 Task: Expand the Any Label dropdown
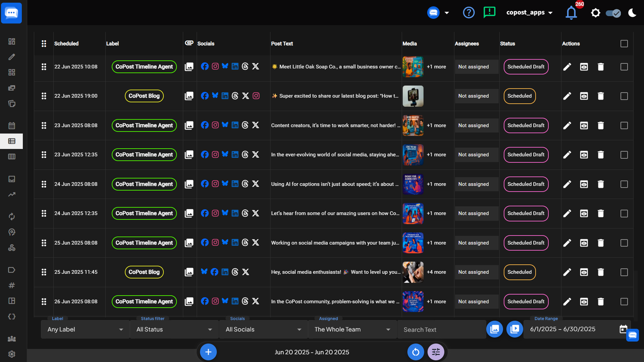coord(85,329)
